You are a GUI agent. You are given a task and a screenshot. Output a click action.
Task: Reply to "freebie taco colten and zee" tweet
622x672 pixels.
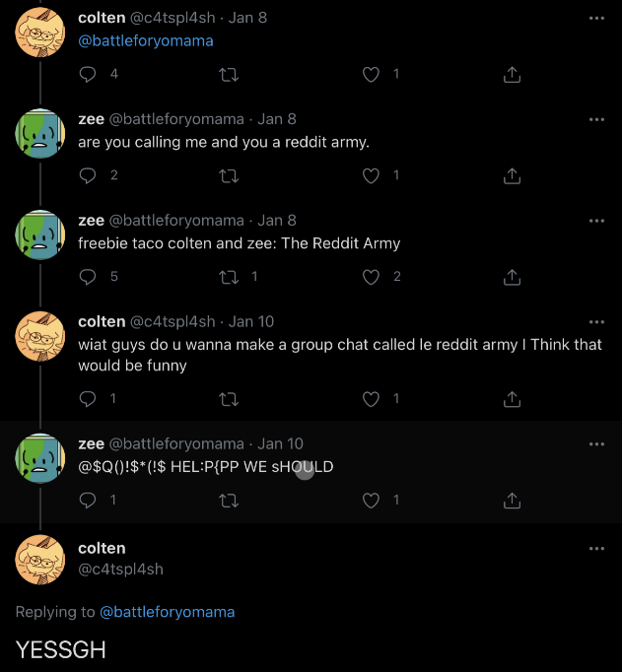(x=88, y=277)
